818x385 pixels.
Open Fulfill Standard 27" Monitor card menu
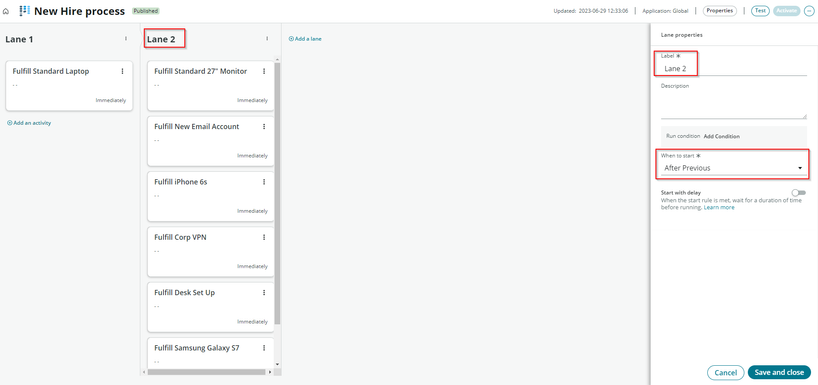tap(264, 71)
